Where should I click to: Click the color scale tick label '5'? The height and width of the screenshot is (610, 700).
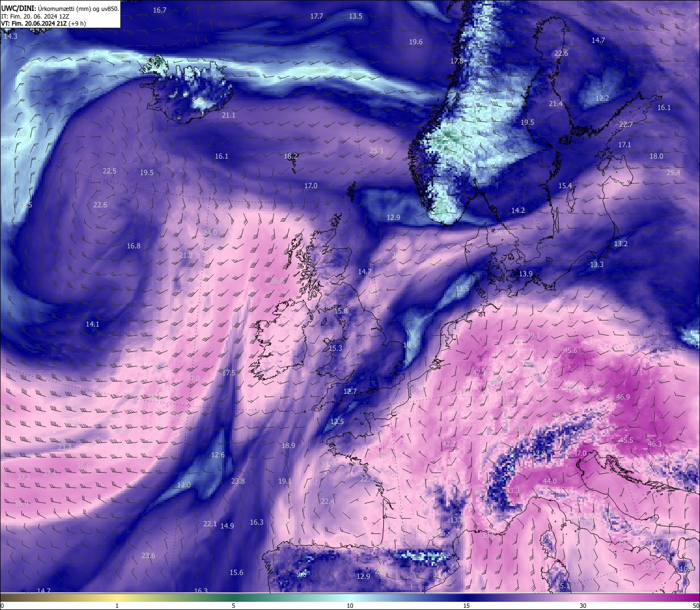[234, 606]
